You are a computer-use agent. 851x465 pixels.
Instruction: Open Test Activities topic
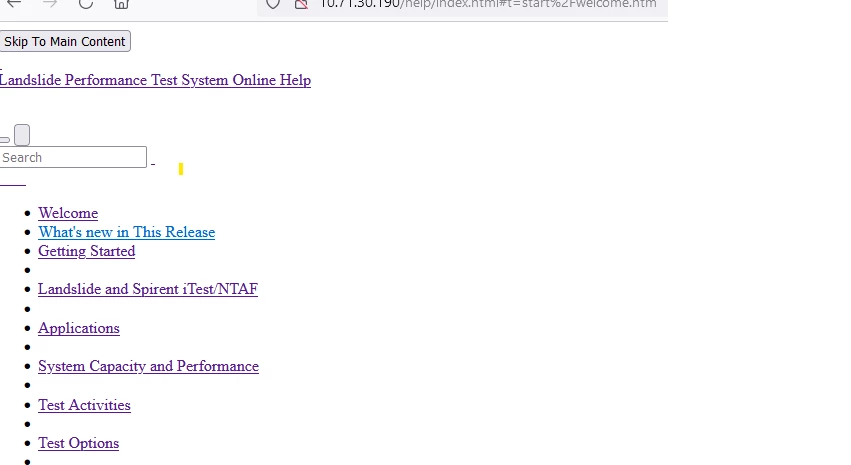tap(84, 405)
